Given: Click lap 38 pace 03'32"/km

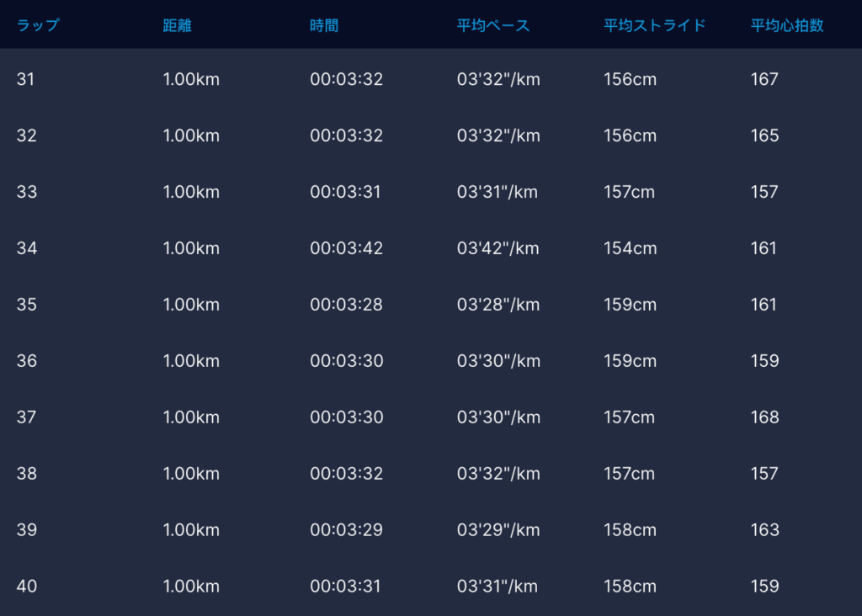Looking at the screenshot, I should pyautogui.click(x=498, y=474).
